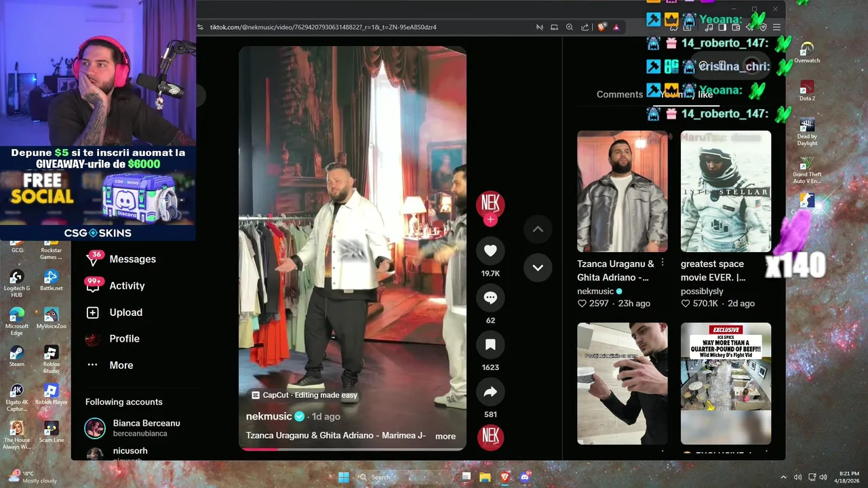This screenshot has height=488, width=868.
Task: Open The House Always Wins desktop shortcut
Action: point(17,436)
